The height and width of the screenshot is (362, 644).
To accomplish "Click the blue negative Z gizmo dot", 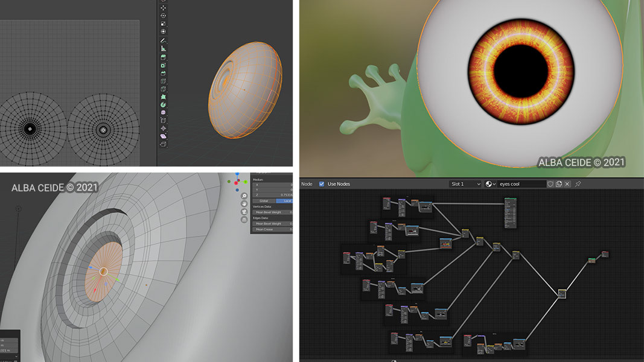I will 237,190.
